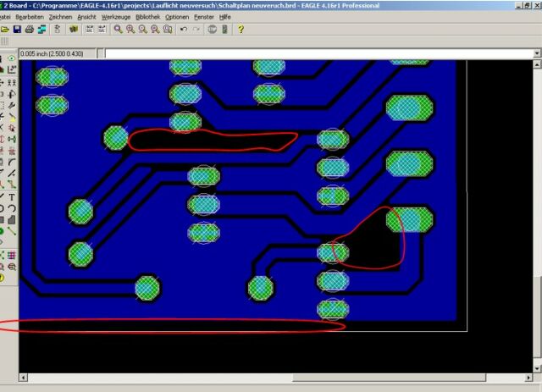Click the Stop command icon

coord(212,30)
